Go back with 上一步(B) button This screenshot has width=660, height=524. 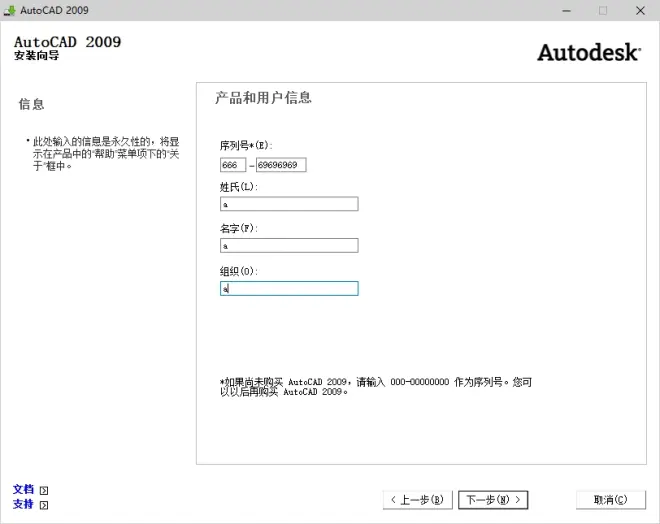418,500
